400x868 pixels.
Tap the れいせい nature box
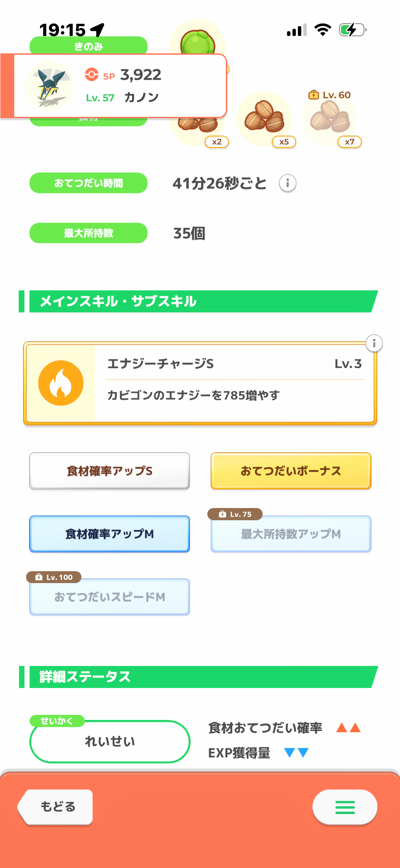click(110, 741)
